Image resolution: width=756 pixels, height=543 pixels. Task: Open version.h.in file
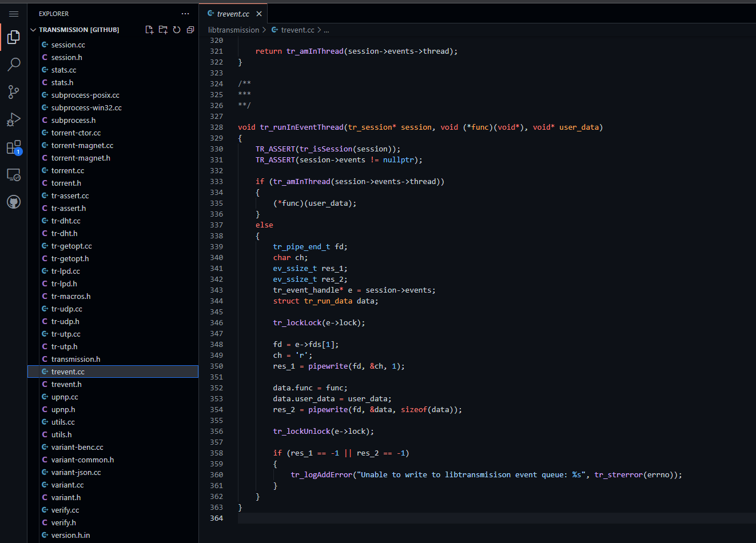pyautogui.click(x=113, y=535)
